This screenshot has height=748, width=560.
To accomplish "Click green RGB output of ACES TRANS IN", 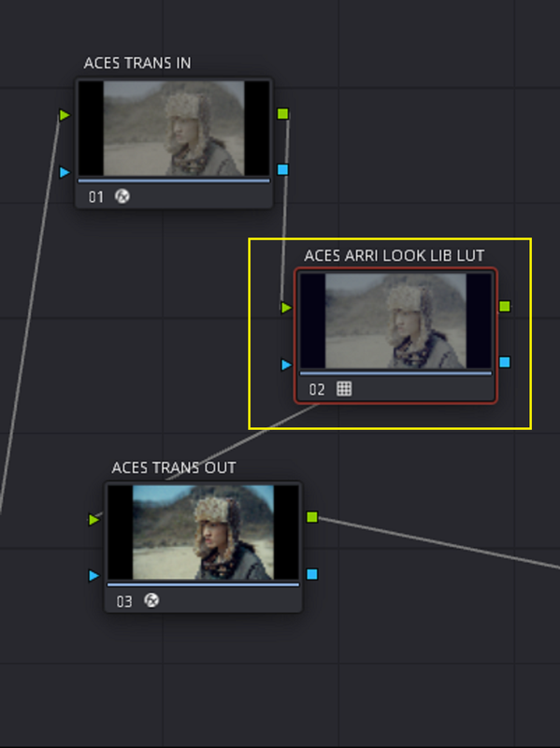I will pos(283,113).
